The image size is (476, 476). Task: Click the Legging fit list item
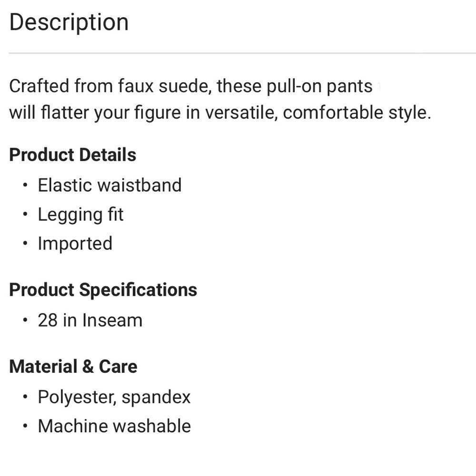[81, 215]
